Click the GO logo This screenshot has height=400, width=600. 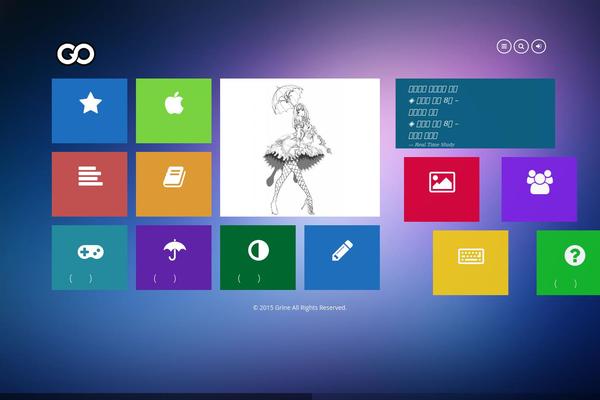76,54
